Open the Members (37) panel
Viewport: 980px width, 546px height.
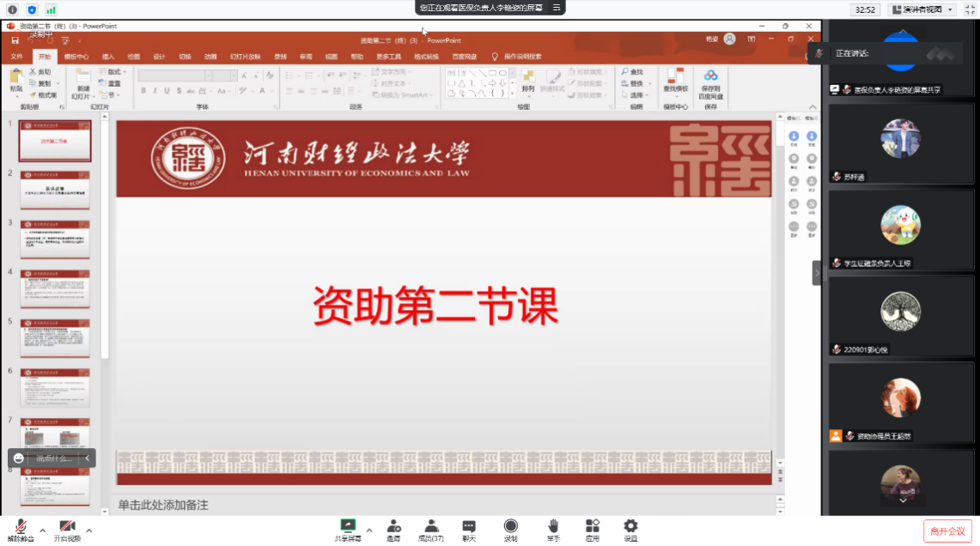click(x=430, y=531)
